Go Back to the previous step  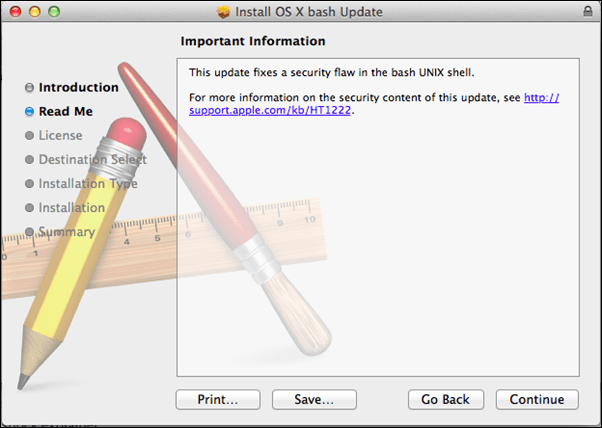click(x=446, y=400)
